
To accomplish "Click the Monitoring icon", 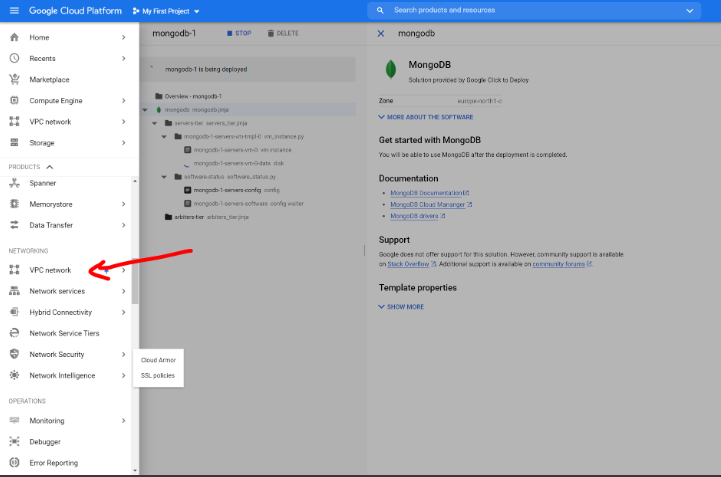I will pyautogui.click(x=14, y=420).
